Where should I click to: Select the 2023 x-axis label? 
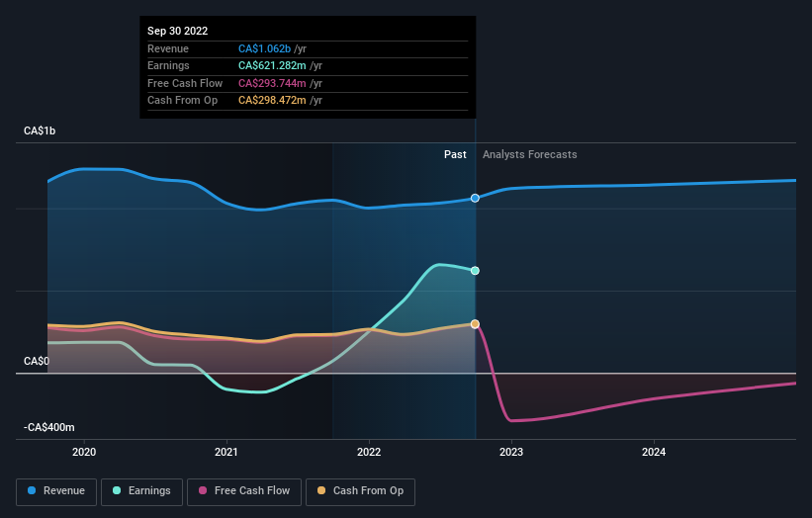[511, 453]
